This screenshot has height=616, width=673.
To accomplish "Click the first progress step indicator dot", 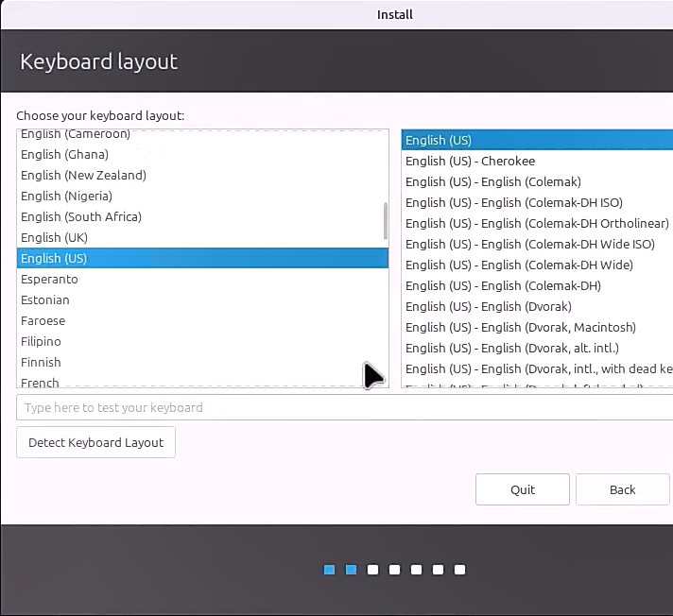I will coord(329,570).
